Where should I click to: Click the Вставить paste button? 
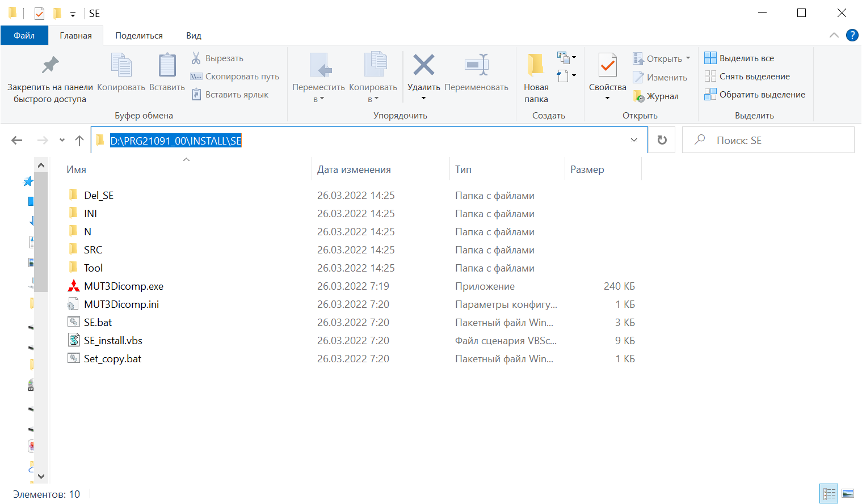(167, 72)
